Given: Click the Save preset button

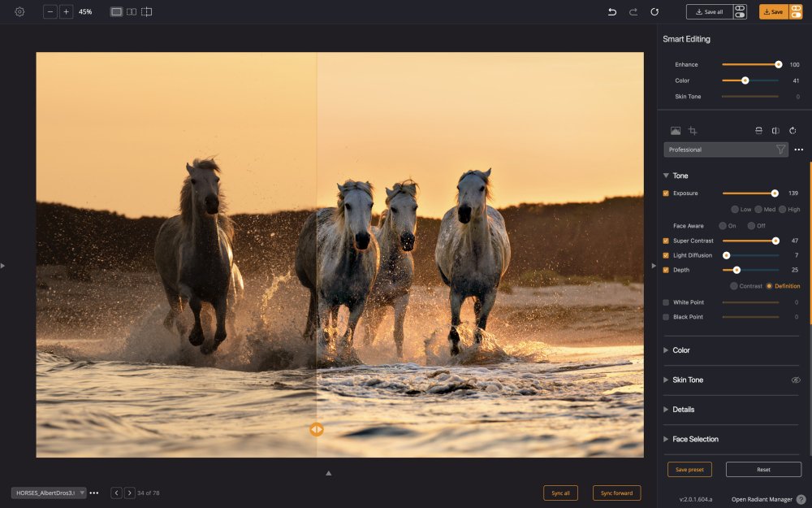Looking at the screenshot, I should pos(689,470).
